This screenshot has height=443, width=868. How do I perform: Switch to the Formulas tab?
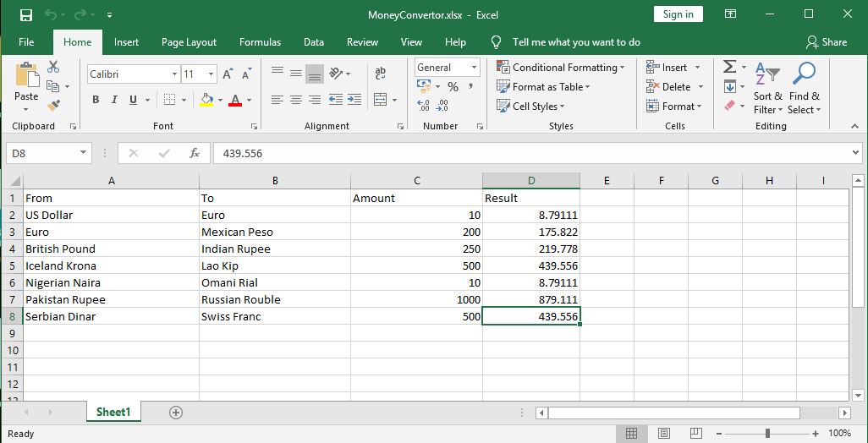(260, 42)
